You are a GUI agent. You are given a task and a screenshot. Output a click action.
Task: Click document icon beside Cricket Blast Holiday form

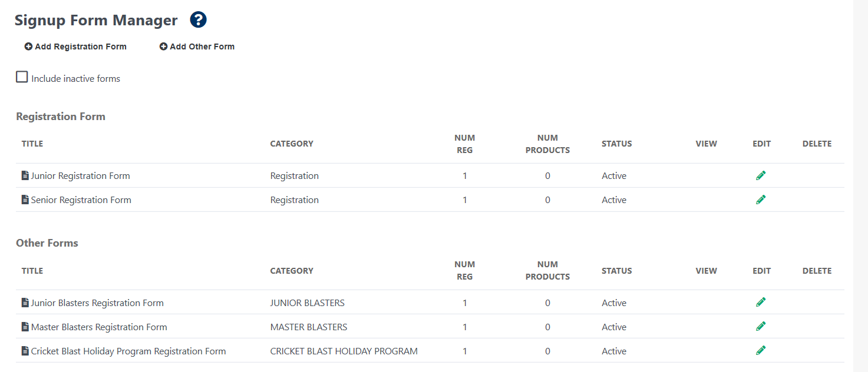pos(25,351)
